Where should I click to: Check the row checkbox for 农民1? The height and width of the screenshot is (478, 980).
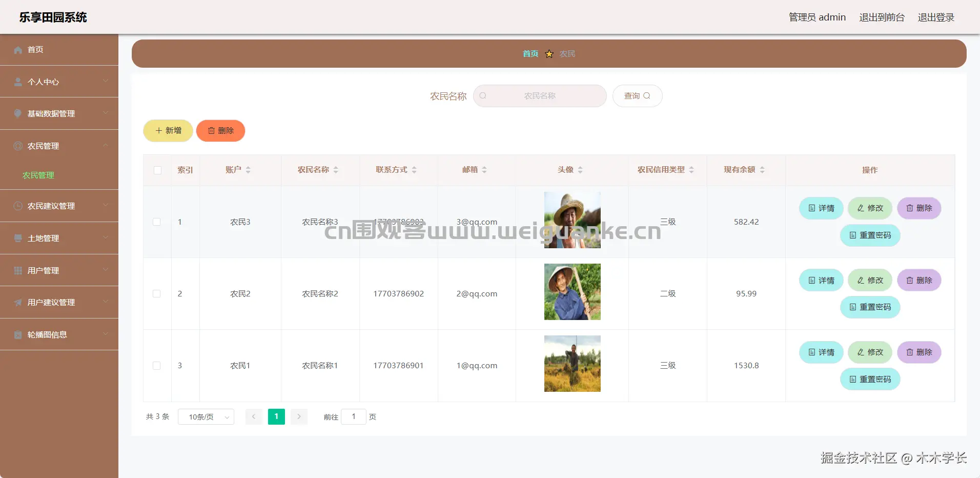157,366
